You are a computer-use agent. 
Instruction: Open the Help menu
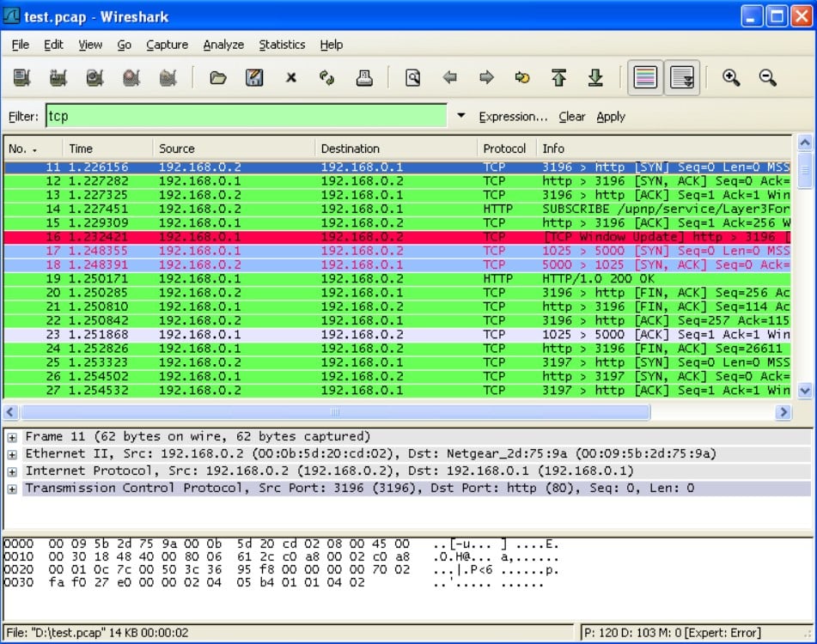(x=332, y=45)
